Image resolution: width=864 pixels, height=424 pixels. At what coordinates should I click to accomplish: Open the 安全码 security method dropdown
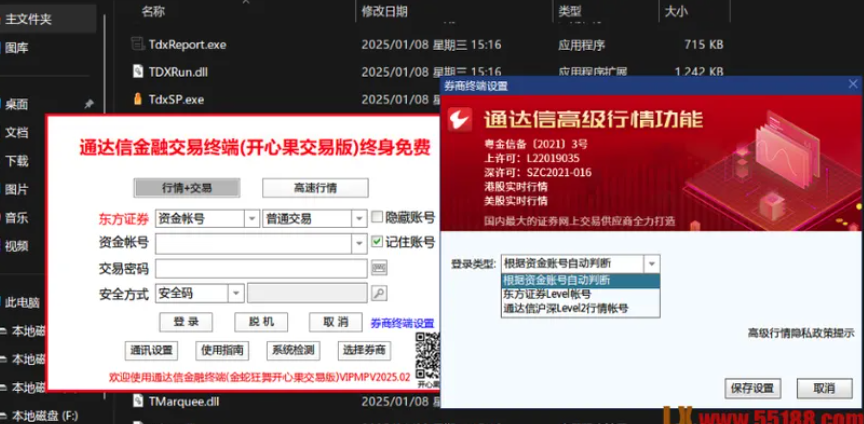(x=236, y=293)
